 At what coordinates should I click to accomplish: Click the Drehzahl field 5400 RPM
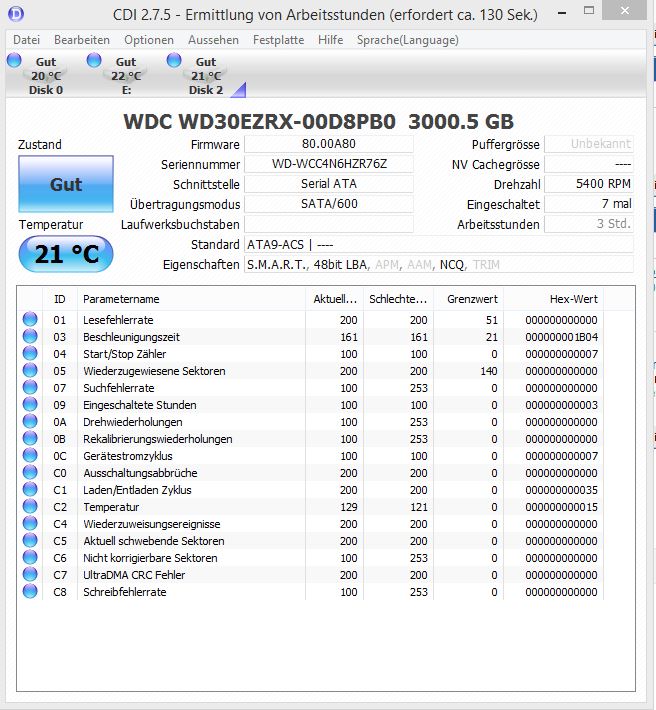589,184
